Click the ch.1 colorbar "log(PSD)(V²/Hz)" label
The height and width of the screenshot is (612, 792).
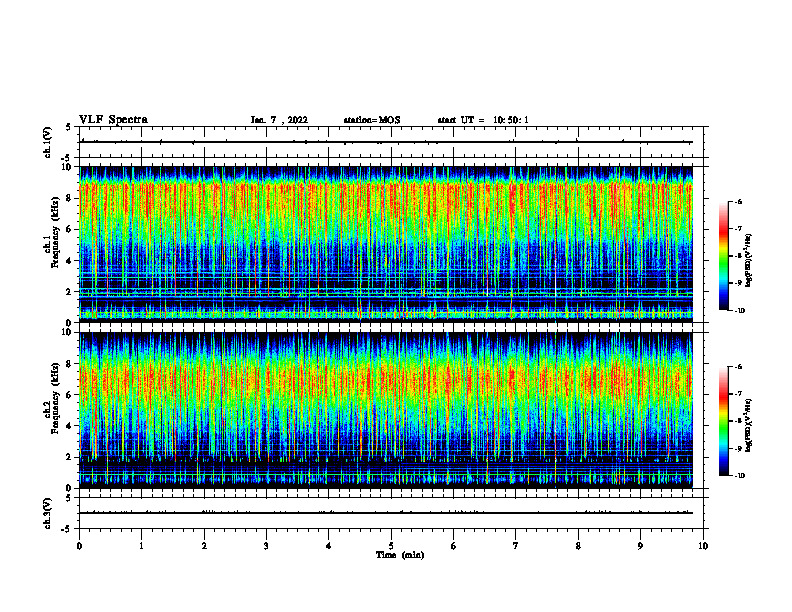(x=748, y=261)
